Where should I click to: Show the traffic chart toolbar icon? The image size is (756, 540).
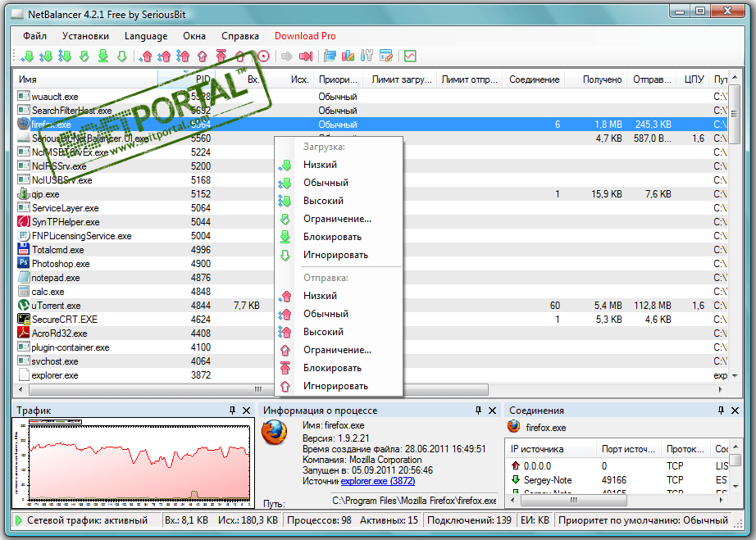pos(410,57)
